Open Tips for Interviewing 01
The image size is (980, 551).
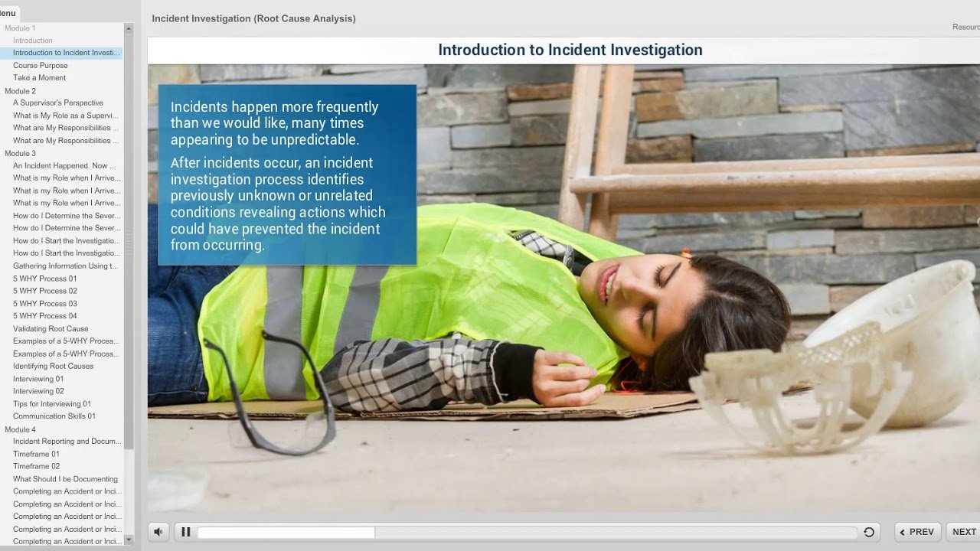point(51,404)
